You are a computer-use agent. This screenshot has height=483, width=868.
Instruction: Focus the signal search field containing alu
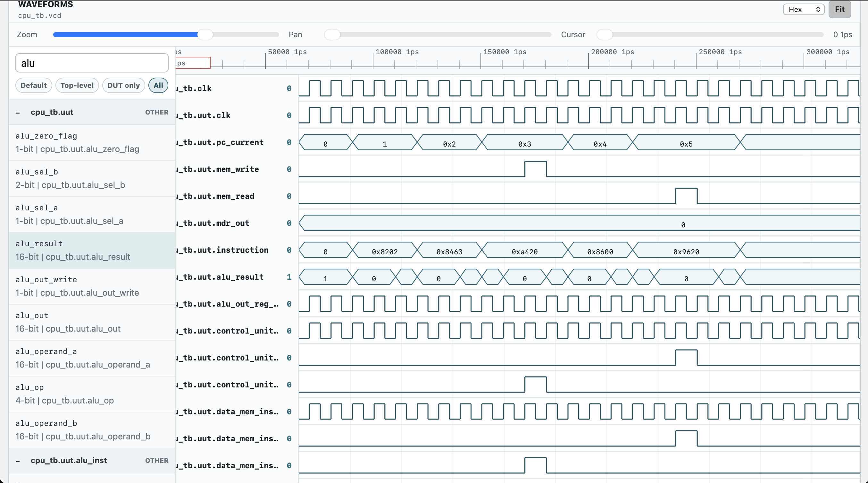(x=92, y=63)
